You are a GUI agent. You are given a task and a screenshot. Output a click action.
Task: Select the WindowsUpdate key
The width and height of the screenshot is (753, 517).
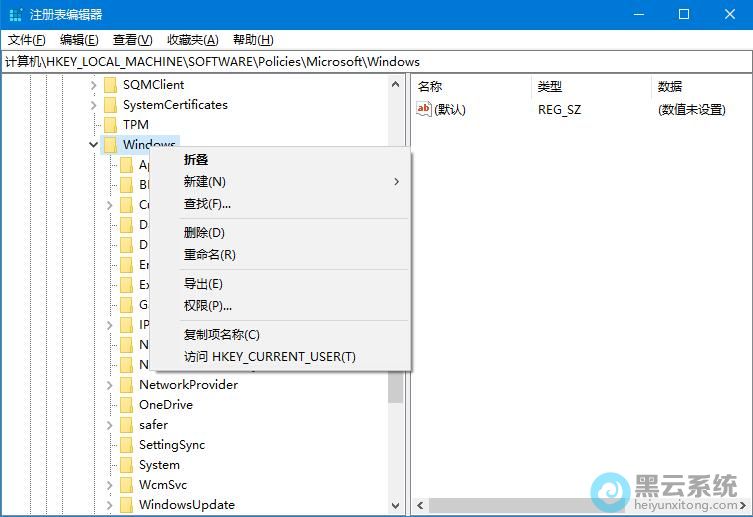(187, 505)
